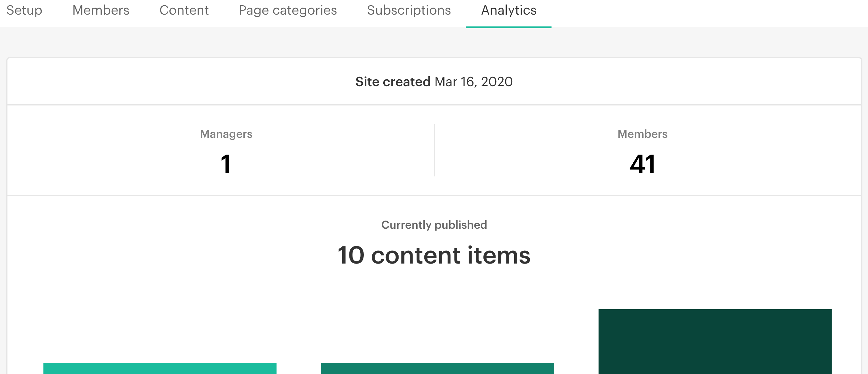Select the Page categories tab

click(x=288, y=11)
